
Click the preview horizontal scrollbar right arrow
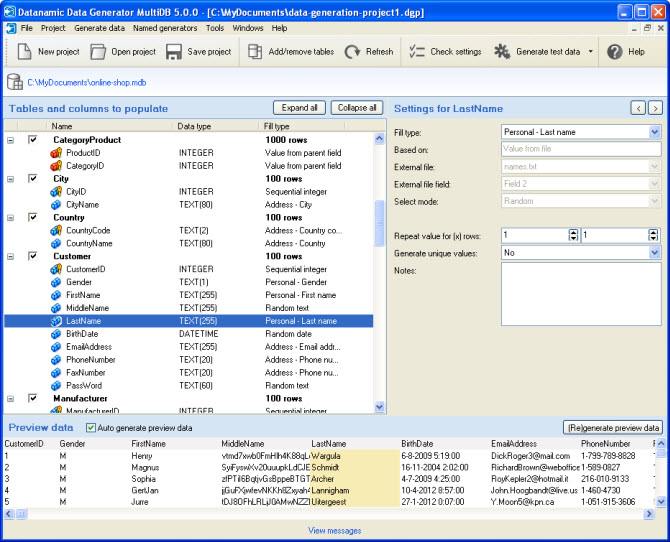tap(649, 514)
